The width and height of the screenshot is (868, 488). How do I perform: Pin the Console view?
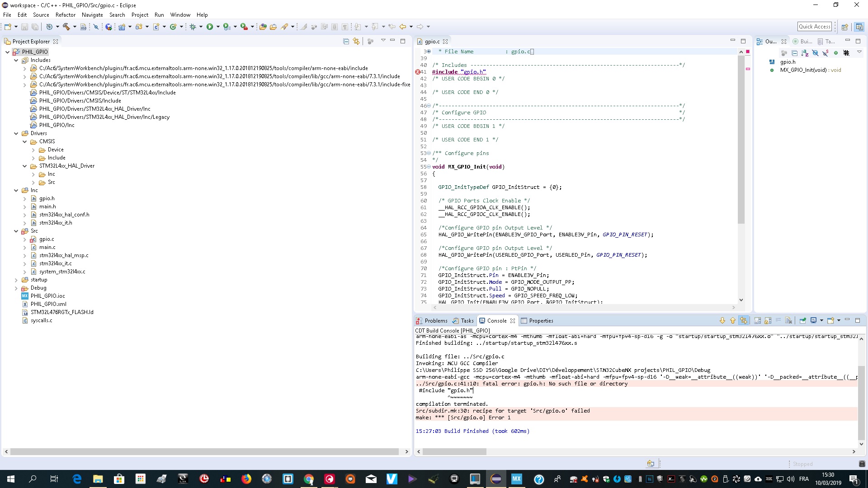(x=802, y=320)
